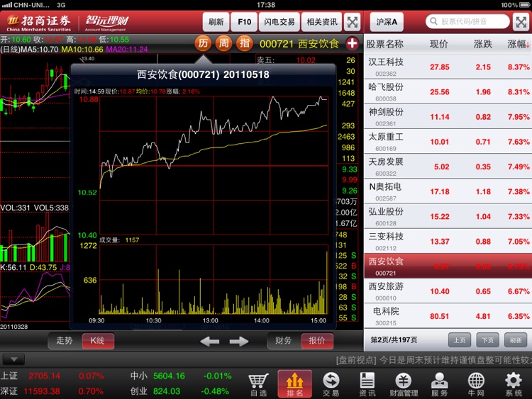
Task: Switch to 走势 trend view
Action: click(x=65, y=340)
